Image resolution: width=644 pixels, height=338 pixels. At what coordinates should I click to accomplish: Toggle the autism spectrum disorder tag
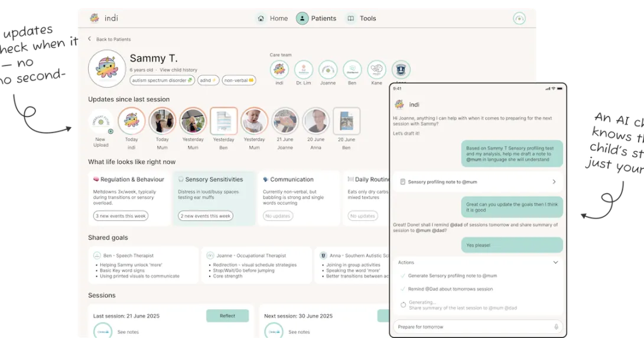click(x=162, y=80)
